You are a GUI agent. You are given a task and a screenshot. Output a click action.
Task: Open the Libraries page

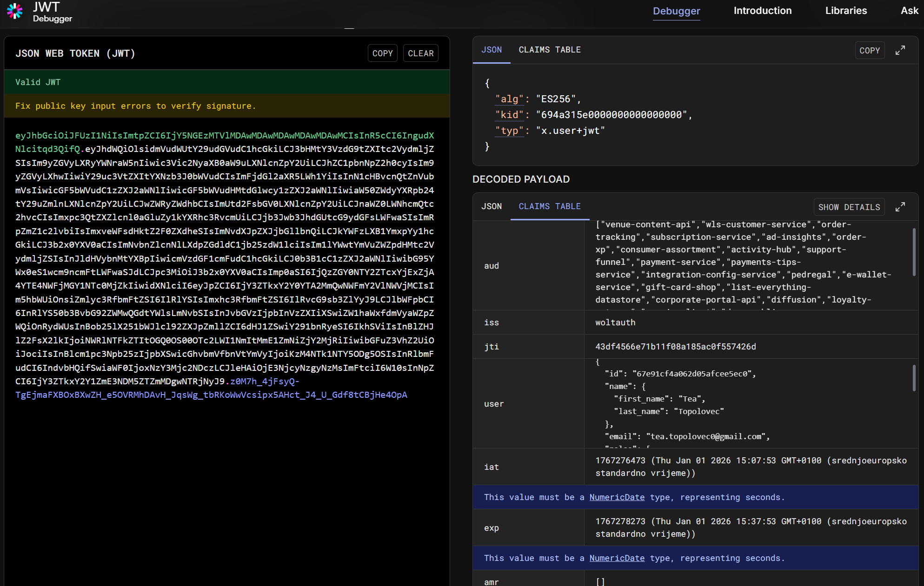click(x=846, y=11)
